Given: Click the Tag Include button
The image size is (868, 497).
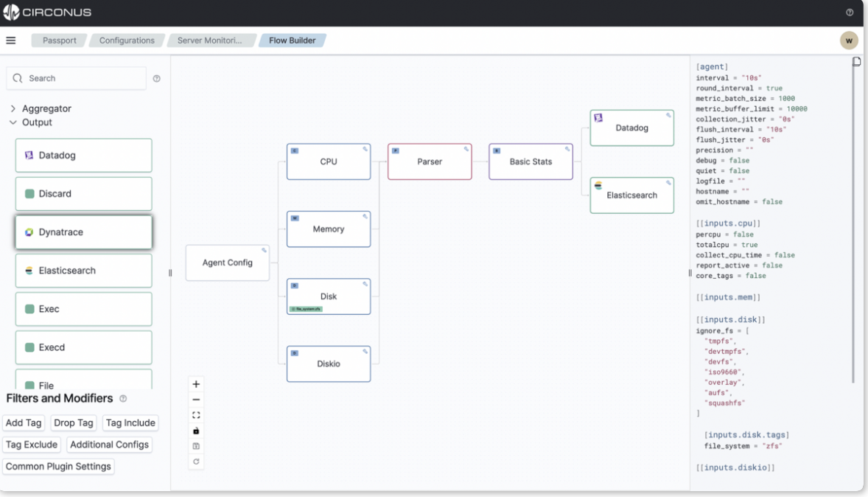Looking at the screenshot, I should point(130,423).
